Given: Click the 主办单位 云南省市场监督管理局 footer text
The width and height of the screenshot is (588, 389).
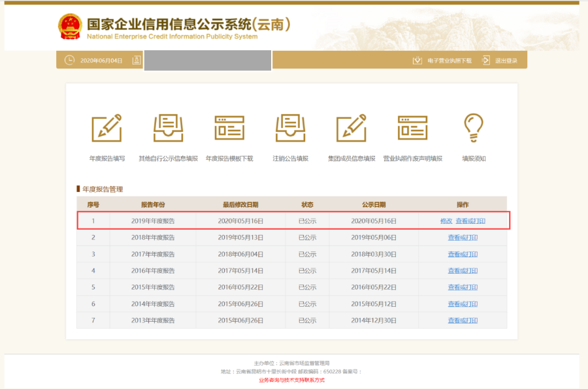Looking at the screenshot, I should pos(291,363).
